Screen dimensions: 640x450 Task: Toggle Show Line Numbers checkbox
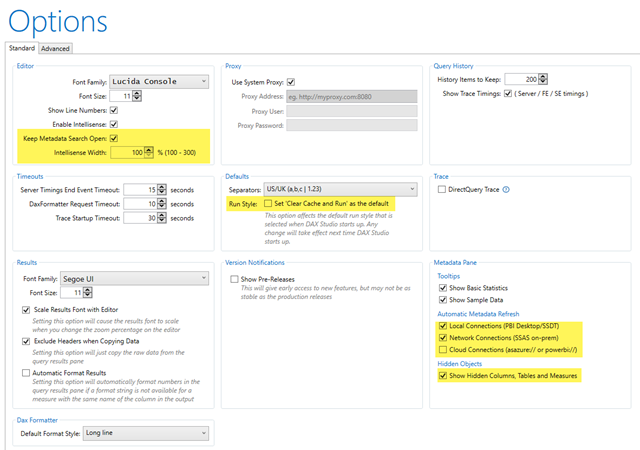pyautogui.click(x=114, y=110)
